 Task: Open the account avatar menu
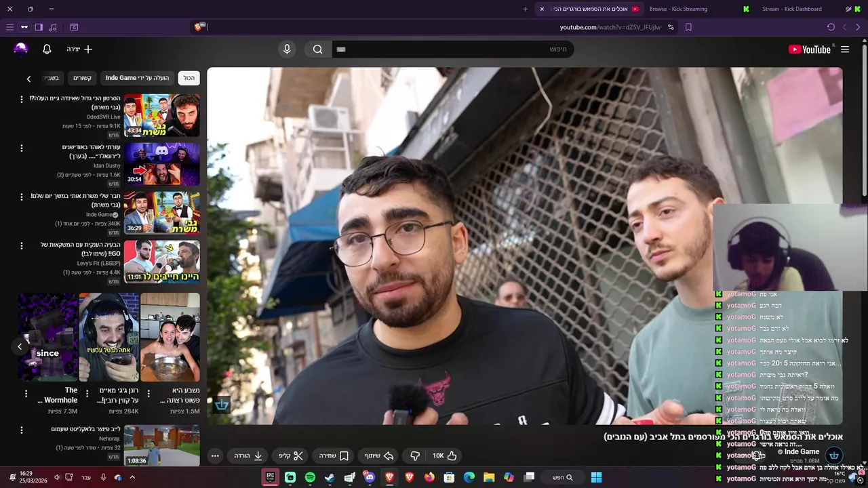click(x=21, y=49)
